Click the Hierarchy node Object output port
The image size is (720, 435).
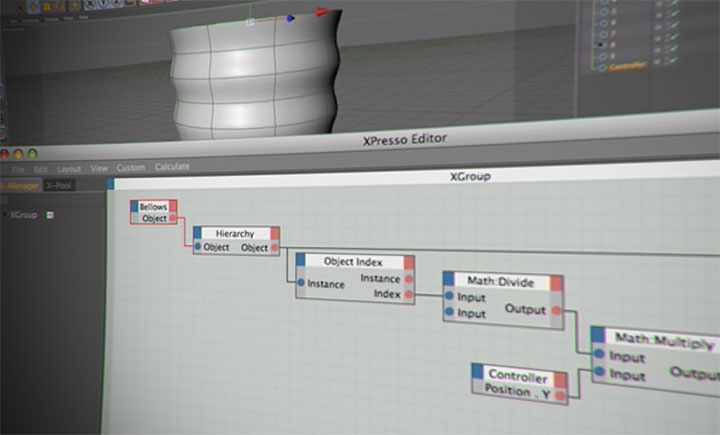point(274,248)
